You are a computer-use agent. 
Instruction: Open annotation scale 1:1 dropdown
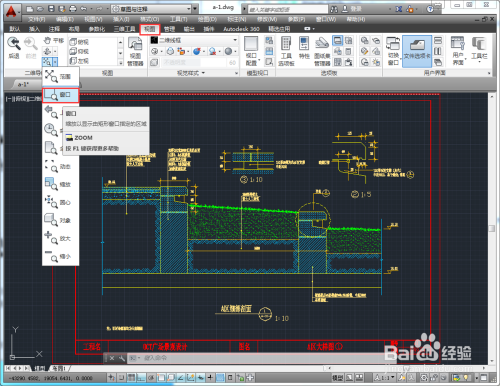coord(384,378)
